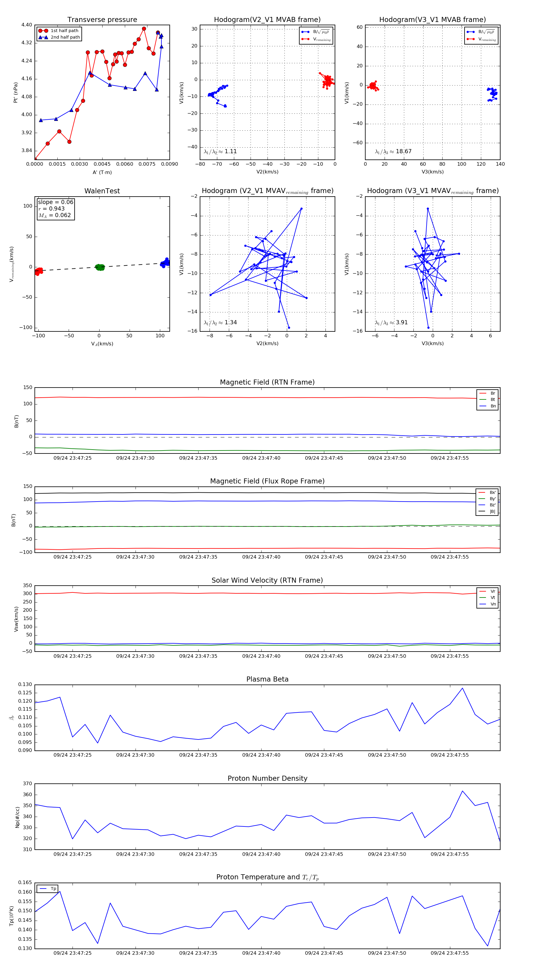This screenshot has height=980, width=535.
Task: Click the λ1/λ2 ≈ 1.11 annotation
Action: [x=220, y=151]
